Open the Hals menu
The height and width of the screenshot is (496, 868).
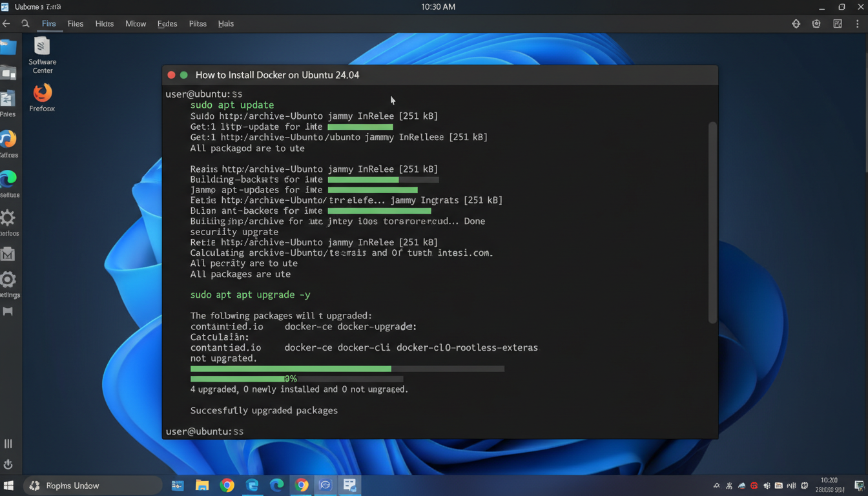(x=226, y=23)
